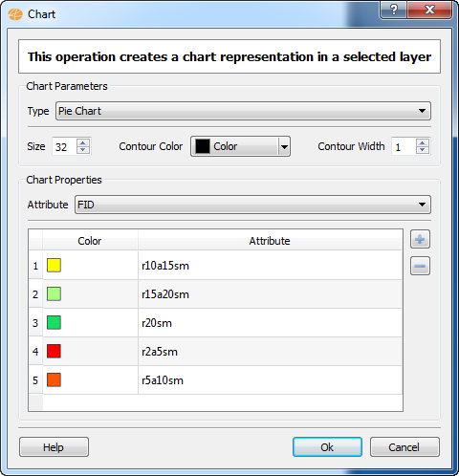Open Help for chart dialog

tap(54, 447)
